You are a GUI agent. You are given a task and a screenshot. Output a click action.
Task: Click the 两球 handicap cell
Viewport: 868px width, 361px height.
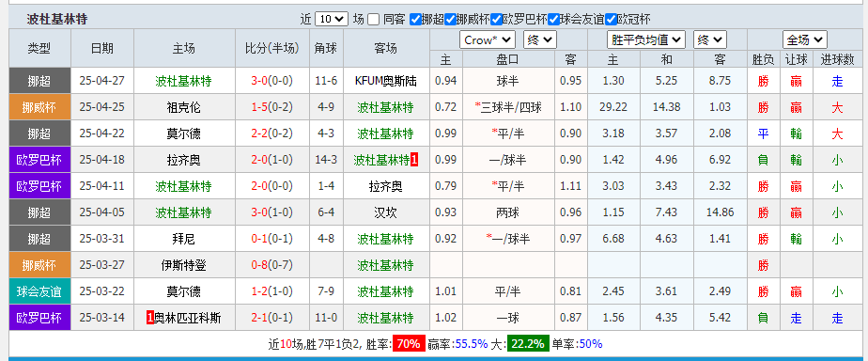[508, 212]
